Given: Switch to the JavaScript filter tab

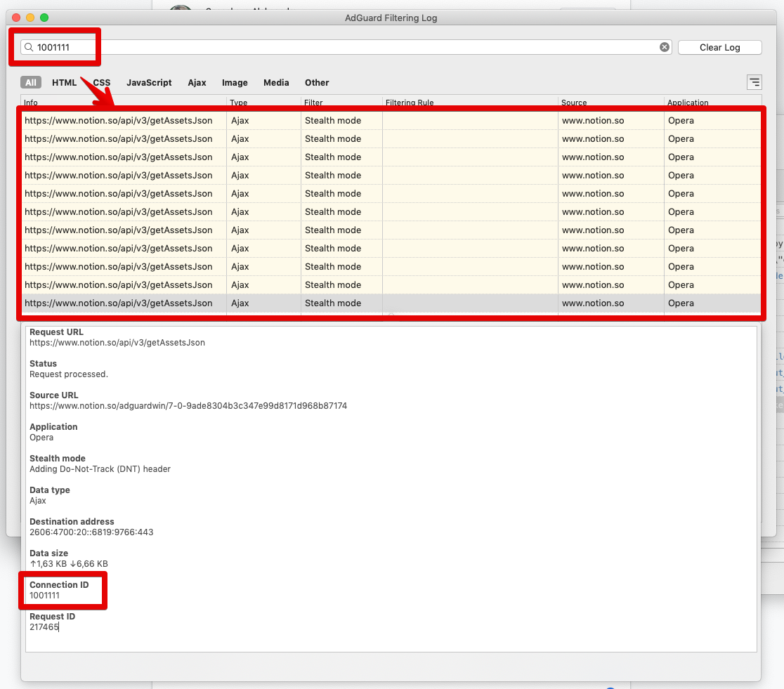Looking at the screenshot, I should point(149,82).
